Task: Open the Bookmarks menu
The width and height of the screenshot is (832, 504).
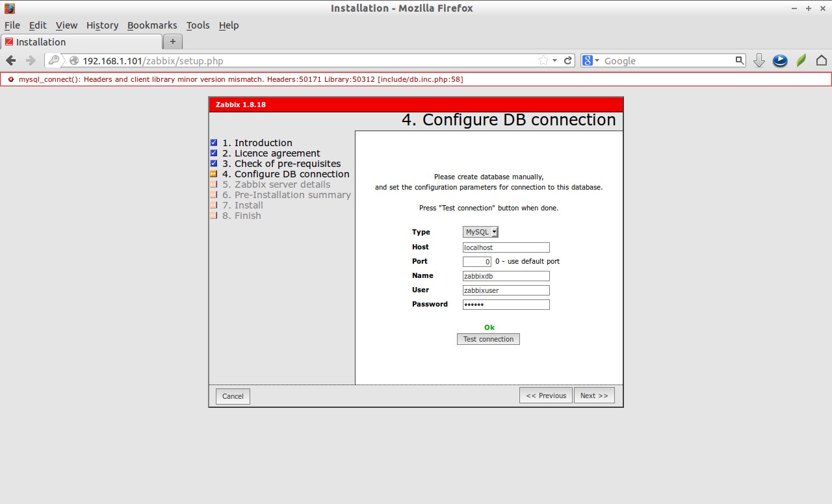Action: (x=152, y=25)
